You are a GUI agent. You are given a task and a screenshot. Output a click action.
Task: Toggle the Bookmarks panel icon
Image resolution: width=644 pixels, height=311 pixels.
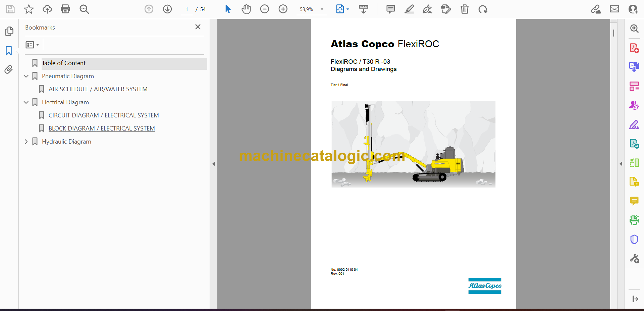[9, 51]
